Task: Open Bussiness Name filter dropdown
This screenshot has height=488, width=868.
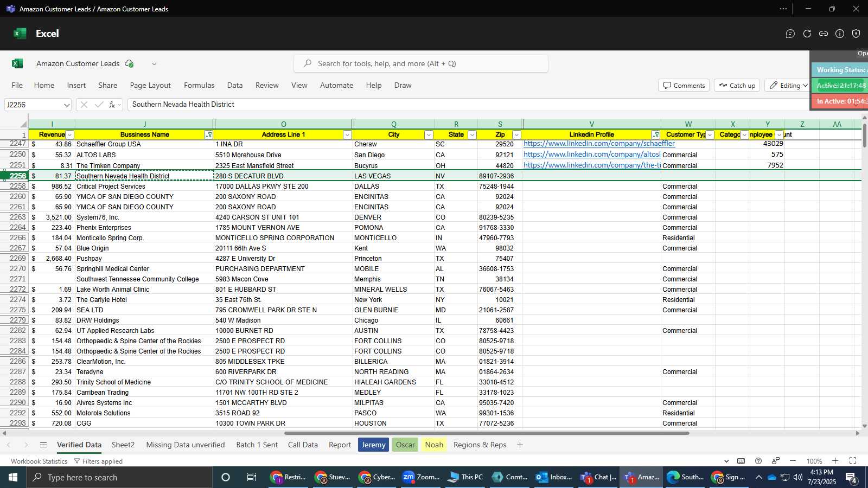Action: click(x=209, y=134)
